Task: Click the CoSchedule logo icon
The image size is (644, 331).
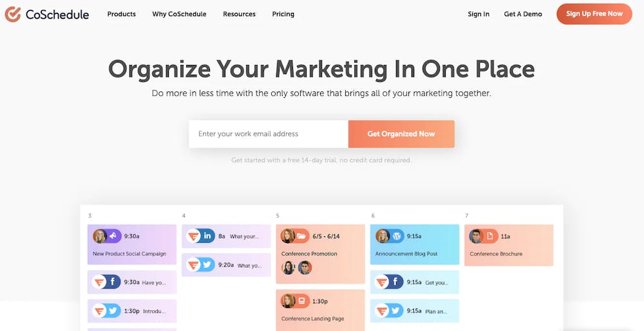Action: coord(13,14)
